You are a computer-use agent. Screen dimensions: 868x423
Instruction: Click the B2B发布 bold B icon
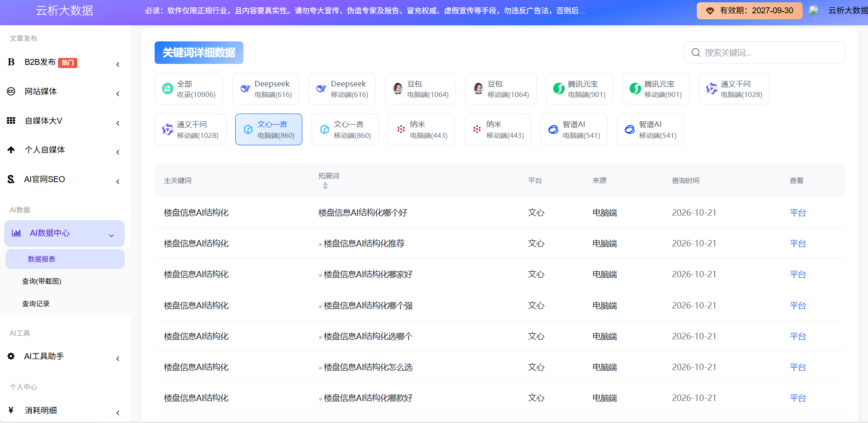[x=11, y=62]
